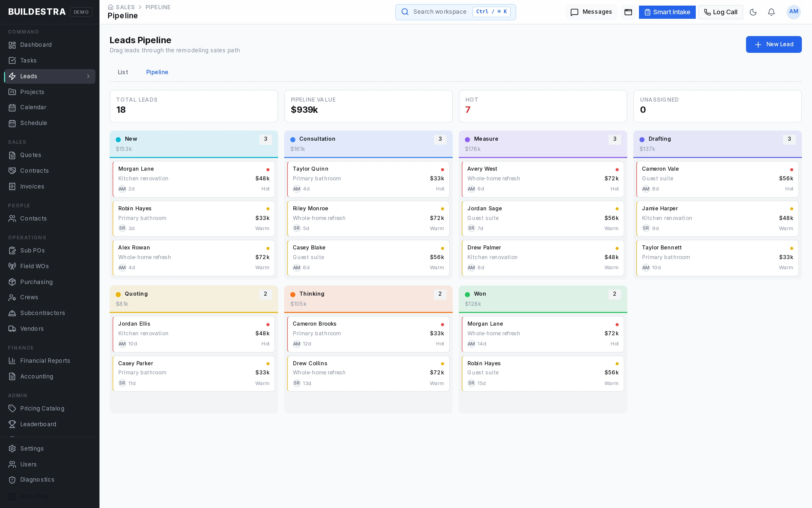Click the notifications bell icon

pos(771,12)
